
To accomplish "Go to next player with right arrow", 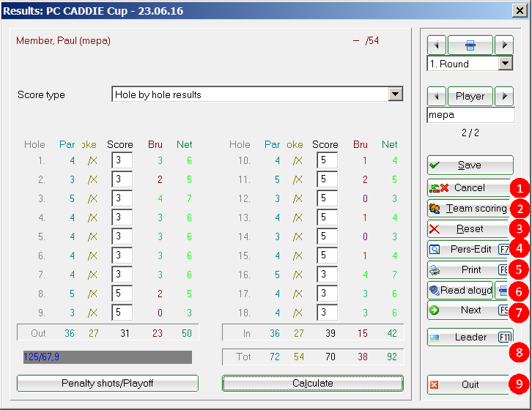I will click(x=504, y=97).
